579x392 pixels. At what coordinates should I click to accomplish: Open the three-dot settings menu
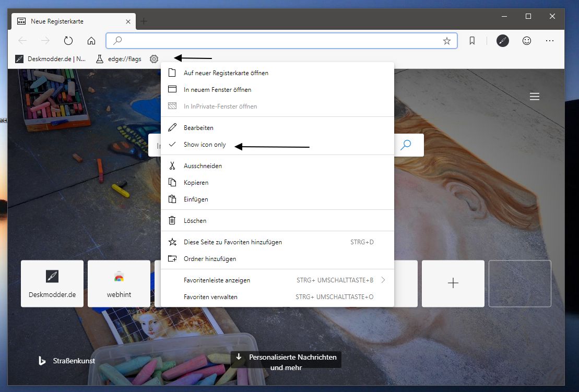tap(550, 41)
